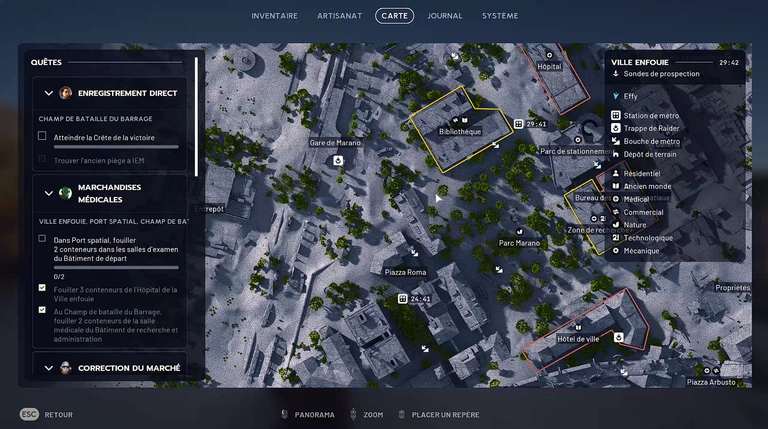Switch to the Inventaire tab

click(x=274, y=16)
